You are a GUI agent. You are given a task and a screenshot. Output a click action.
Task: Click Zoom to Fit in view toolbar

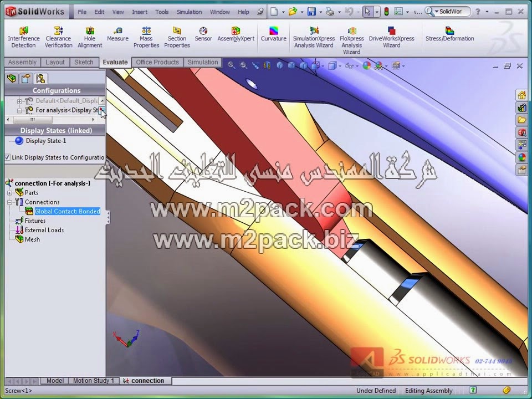pos(231,65)
